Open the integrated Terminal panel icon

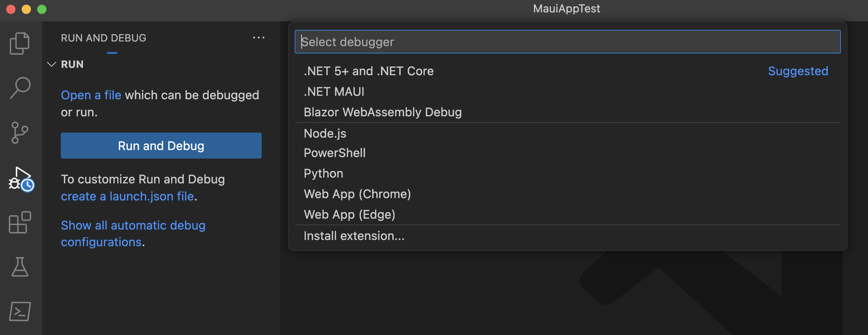pyautogui.click(x=20, y=311)
